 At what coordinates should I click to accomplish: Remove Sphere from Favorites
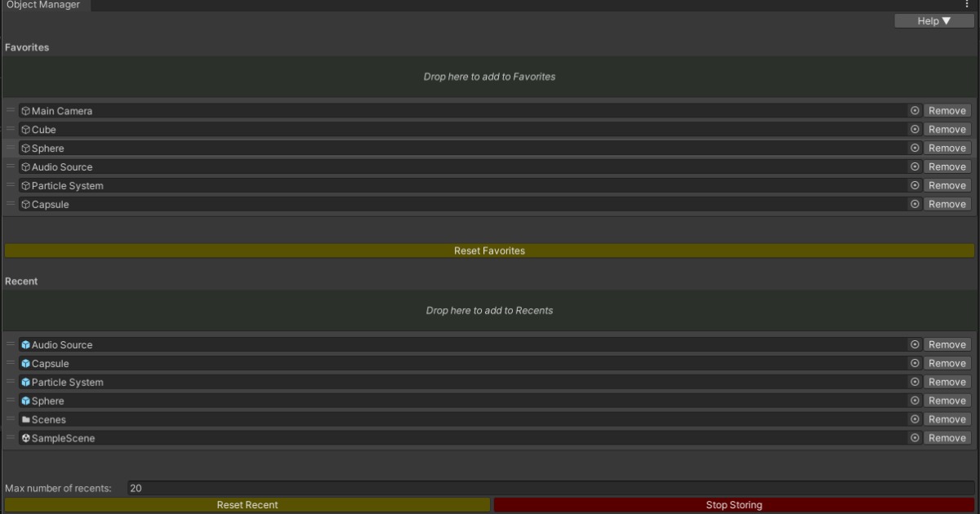click(x=947, y=148)
